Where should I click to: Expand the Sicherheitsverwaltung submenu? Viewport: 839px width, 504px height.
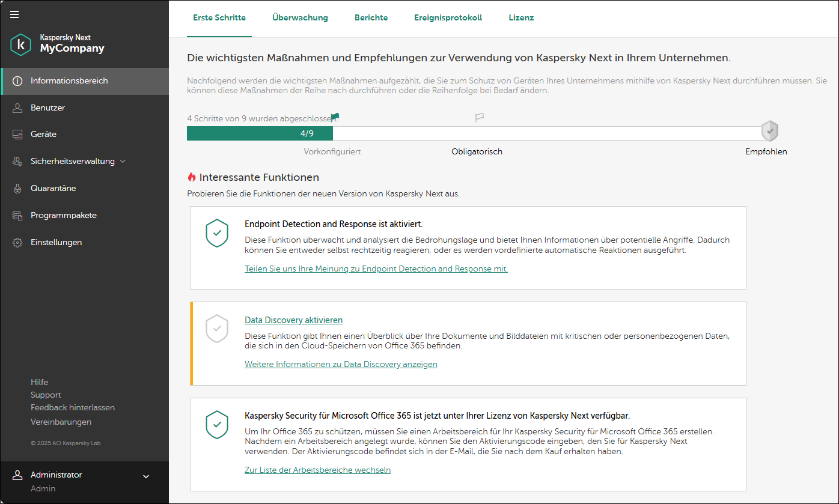(123, 162)
